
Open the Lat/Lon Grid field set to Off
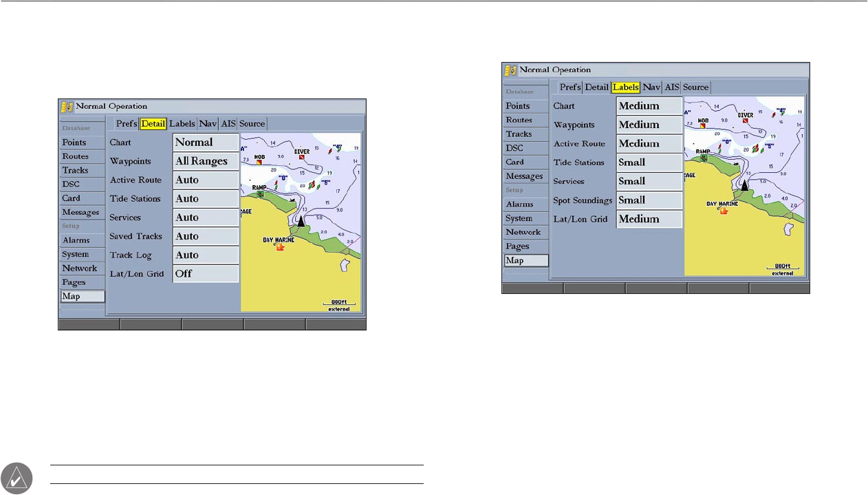206,273
